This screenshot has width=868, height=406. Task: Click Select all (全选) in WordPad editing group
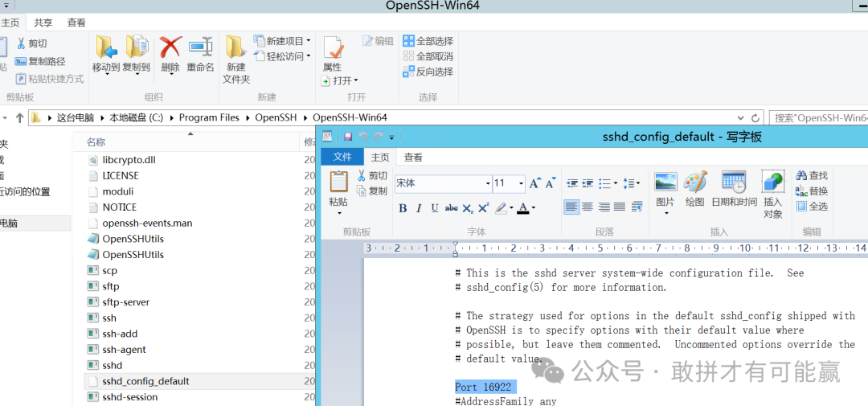pyautogui.click(x=812, y=207)
